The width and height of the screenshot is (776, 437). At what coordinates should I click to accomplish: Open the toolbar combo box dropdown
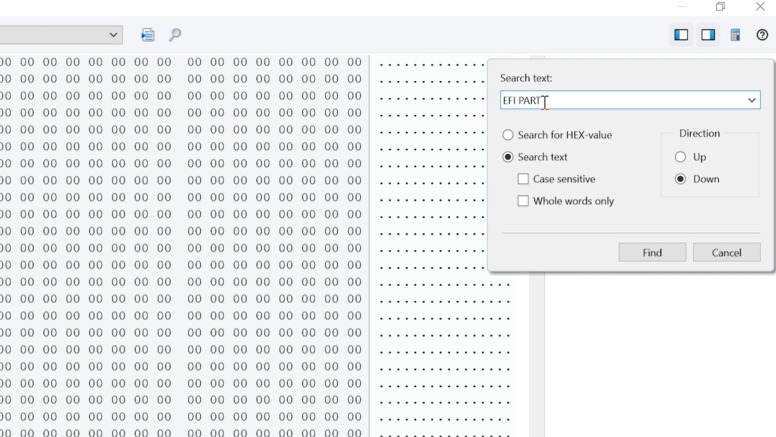coord(113,35)
